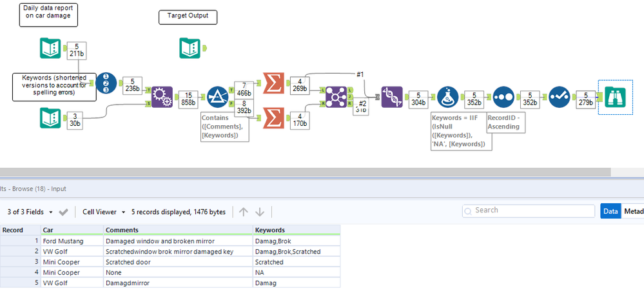Image resolution: width=644 pixels, height=293 pixels.
Task: Switch to the Data tab
Action: coord(610,211)
